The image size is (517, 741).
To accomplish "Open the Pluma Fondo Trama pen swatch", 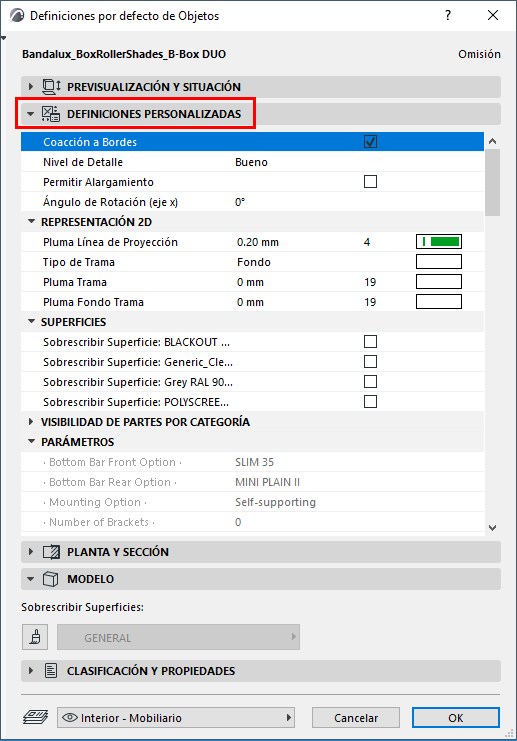I will tap(439, 302).
